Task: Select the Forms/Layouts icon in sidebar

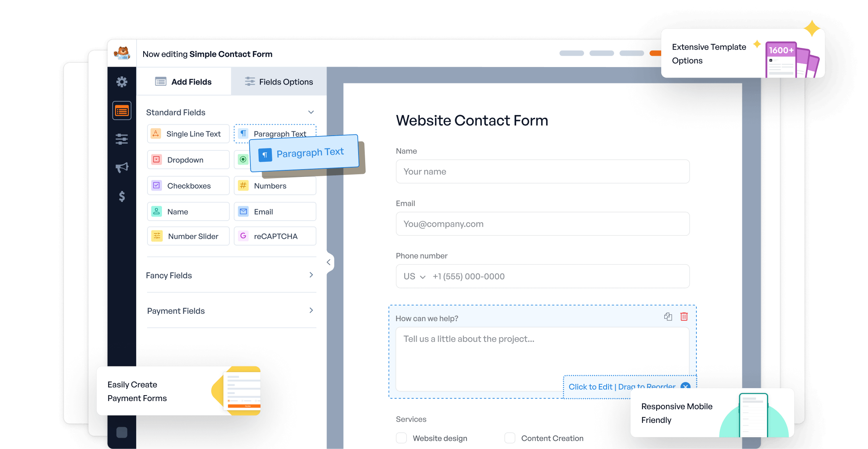Action: coord(122,110)
